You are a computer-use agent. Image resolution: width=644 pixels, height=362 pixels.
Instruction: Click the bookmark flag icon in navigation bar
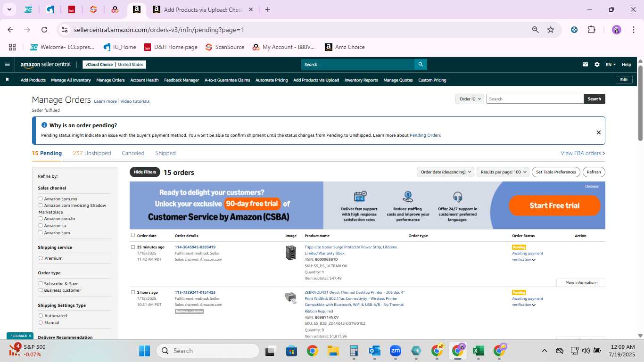coord(7,80)
